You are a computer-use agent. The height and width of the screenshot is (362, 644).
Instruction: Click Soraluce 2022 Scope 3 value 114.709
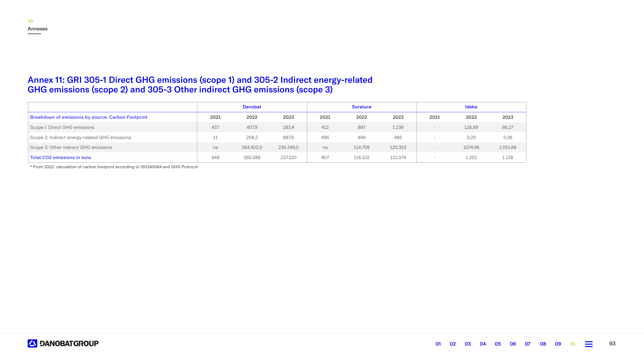[x=361, y=147]
